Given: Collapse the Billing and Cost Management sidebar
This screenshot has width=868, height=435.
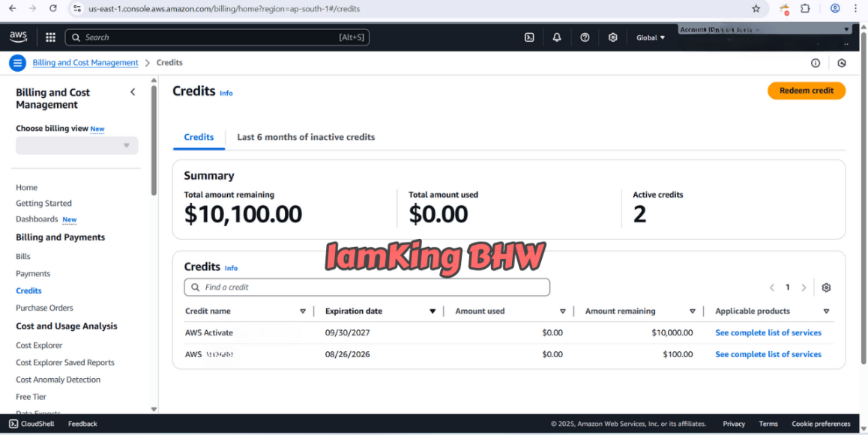Looking at the screenshot, I should tap(133, 92).
